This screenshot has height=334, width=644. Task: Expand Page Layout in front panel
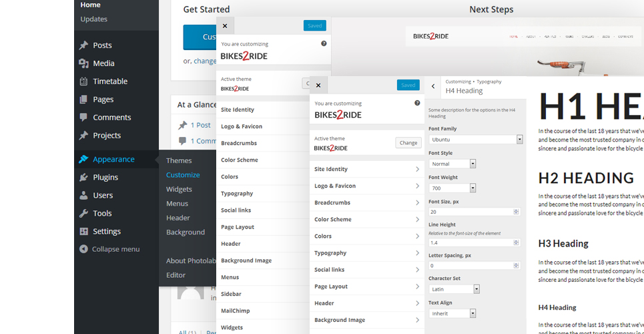(367, 287)
